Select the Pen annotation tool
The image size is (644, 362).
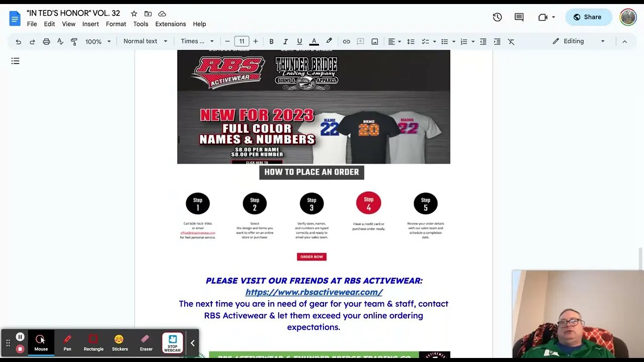(67, 343)
